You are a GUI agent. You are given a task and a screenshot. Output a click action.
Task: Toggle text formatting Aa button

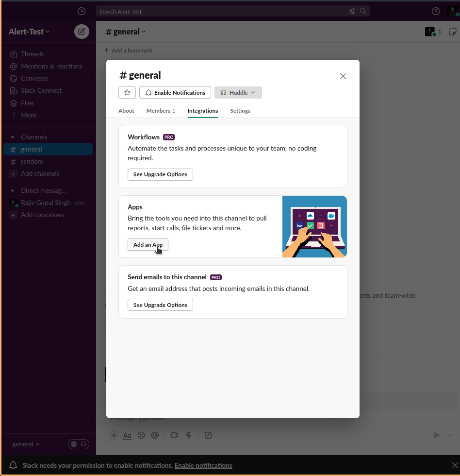click(127, 435)
